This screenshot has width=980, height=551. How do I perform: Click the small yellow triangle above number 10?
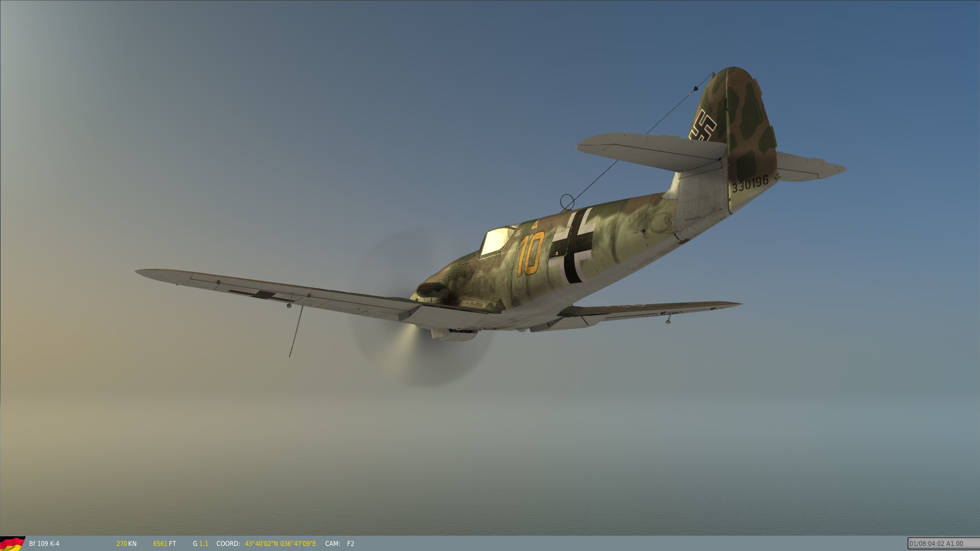(x=535, y=225)
